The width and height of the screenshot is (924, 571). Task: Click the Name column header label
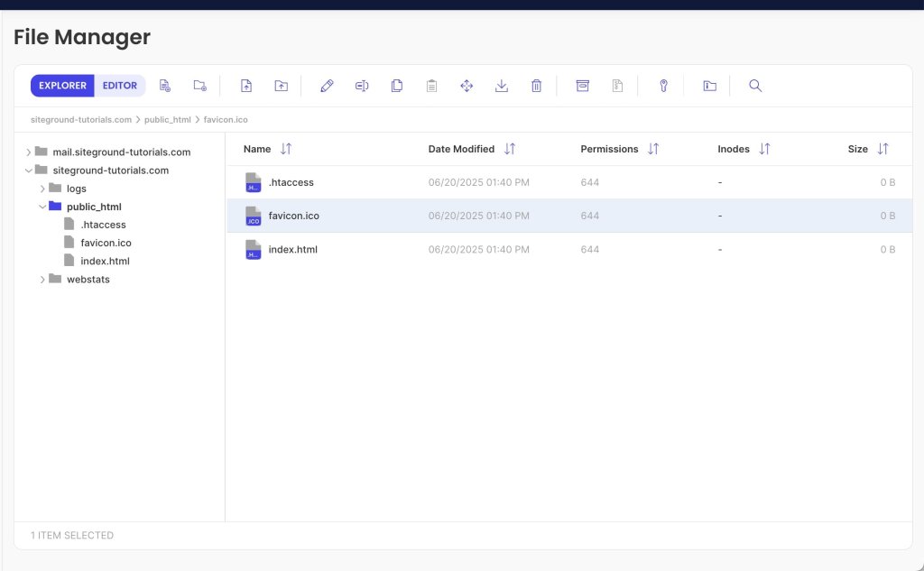[257, 149]
